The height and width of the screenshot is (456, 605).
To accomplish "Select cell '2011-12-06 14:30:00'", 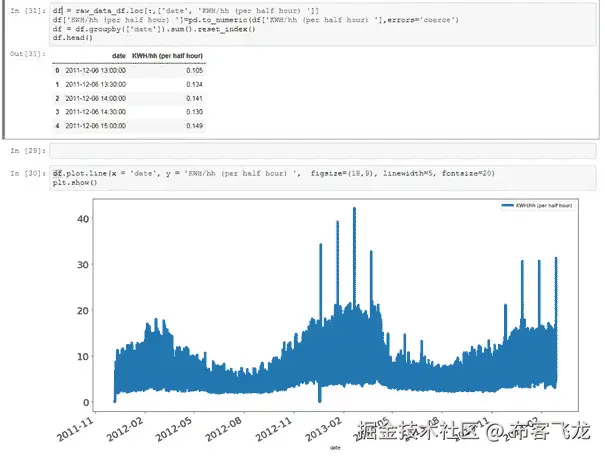I will (x=96, y=112).
